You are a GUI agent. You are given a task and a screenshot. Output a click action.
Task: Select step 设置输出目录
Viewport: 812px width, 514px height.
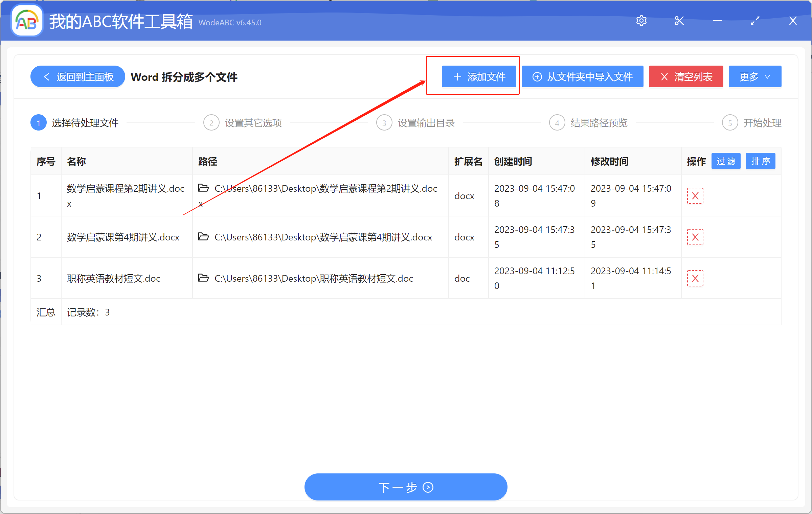(x=426, y=122)
